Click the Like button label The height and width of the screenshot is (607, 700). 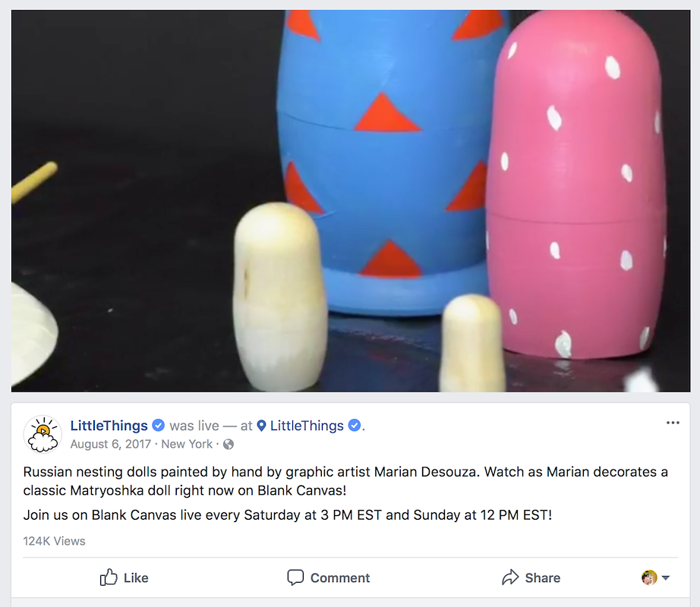pyautogui.click(x=136, y=577)
